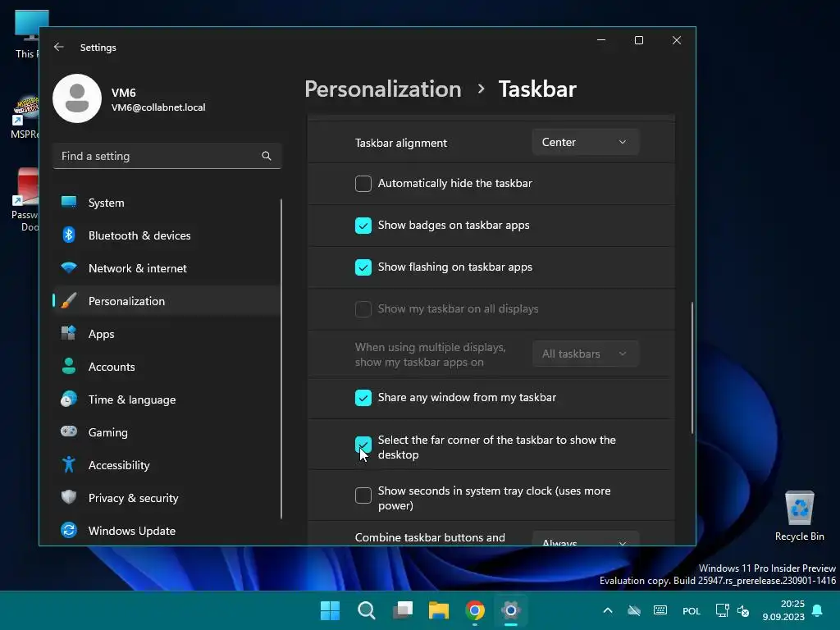Click the Gaming controller icon
The height and width of the screenshot is (630, 840).
pyautogui.click(x=69, y=431)
